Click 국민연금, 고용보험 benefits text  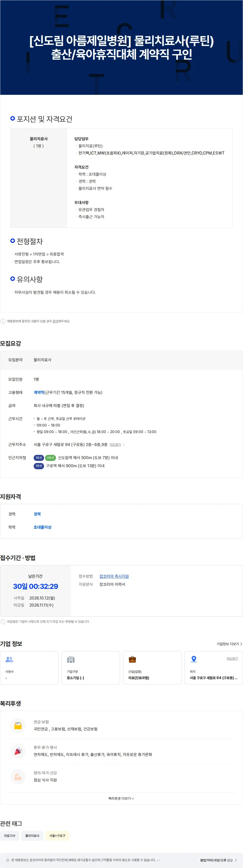coord(66,729)
